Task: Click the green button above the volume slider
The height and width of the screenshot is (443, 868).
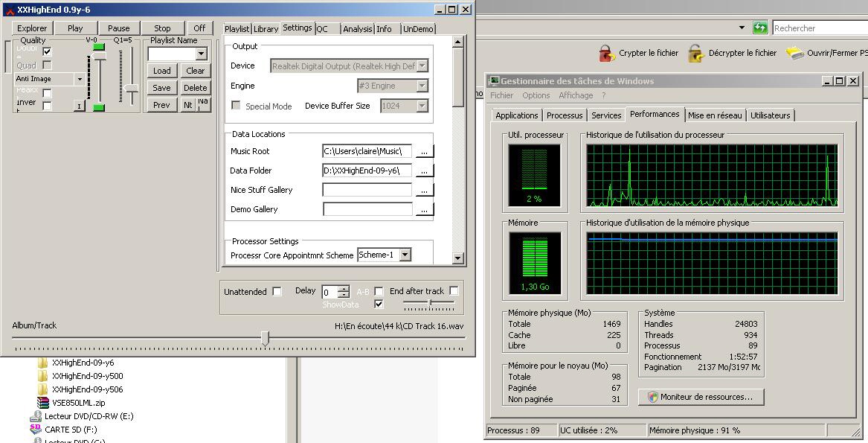Action: (99, 47)
